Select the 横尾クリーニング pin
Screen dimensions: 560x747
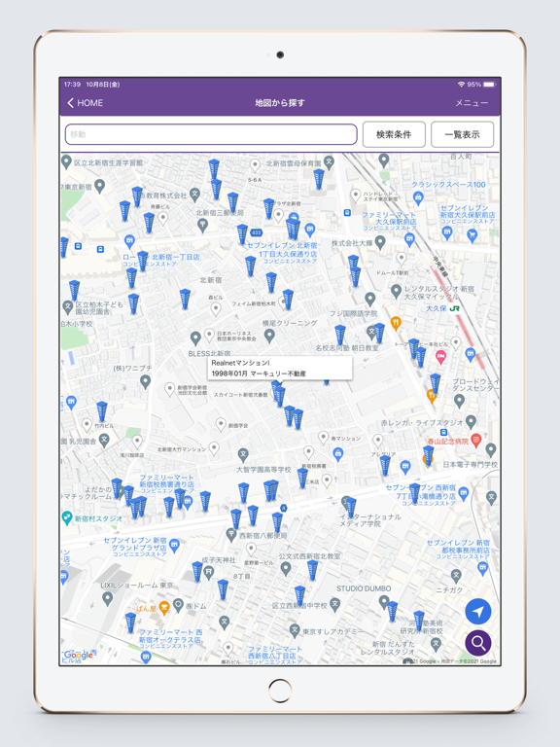click(269, 336)
